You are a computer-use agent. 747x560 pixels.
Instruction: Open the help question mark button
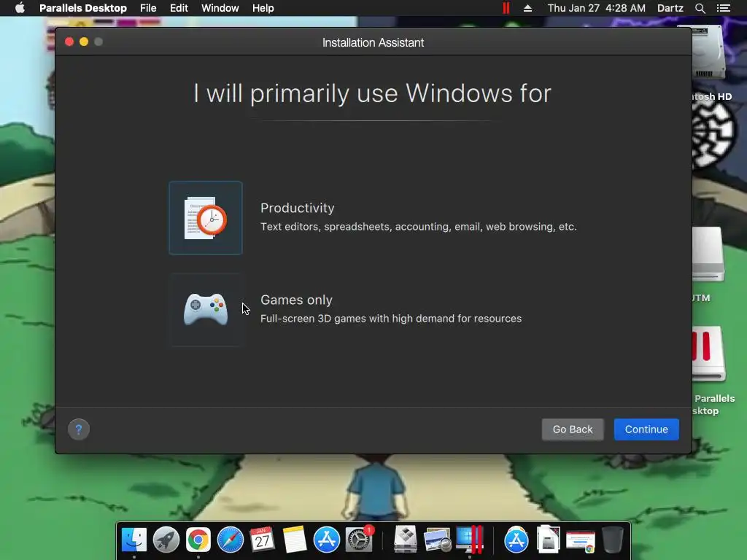pyautogui.click(x=79, y=429)
